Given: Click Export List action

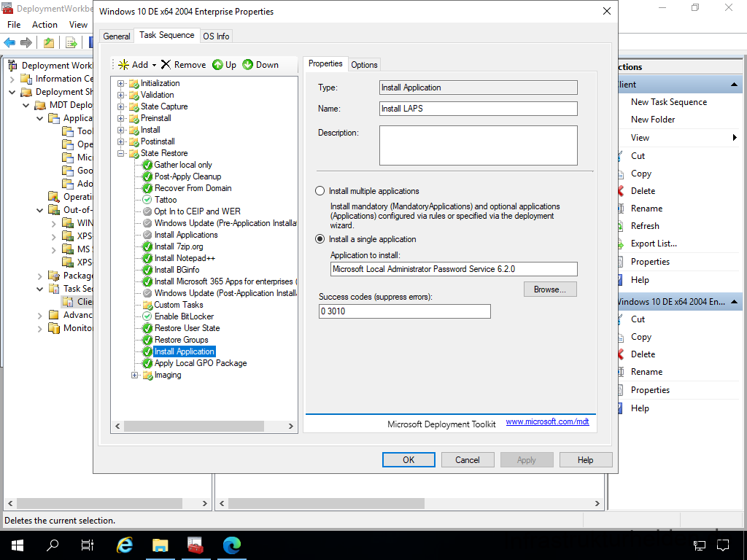Looking at the screenshot, I should click(x=654, y=244).
